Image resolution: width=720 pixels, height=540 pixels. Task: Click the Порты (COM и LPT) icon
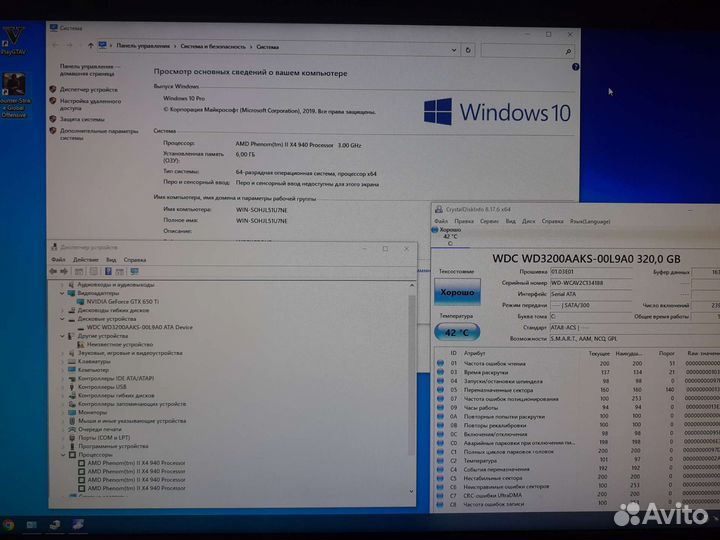coord(72,438)
